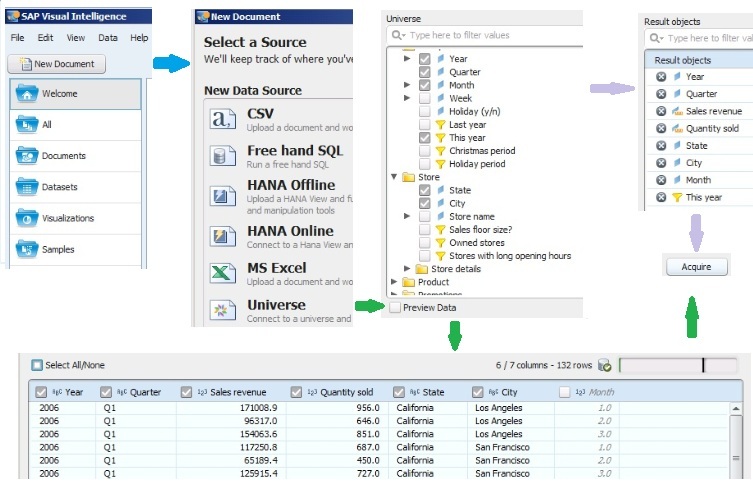The height and width of the screenshot is (492, 753).
Task: Select the Universe 'Connect to a universe' source entry
Action: pos(281,311)
